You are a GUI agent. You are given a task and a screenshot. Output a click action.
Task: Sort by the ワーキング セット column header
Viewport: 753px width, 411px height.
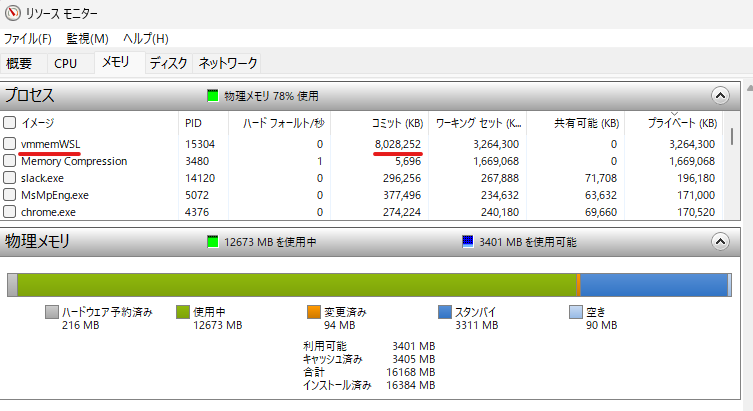pos(477,123)
